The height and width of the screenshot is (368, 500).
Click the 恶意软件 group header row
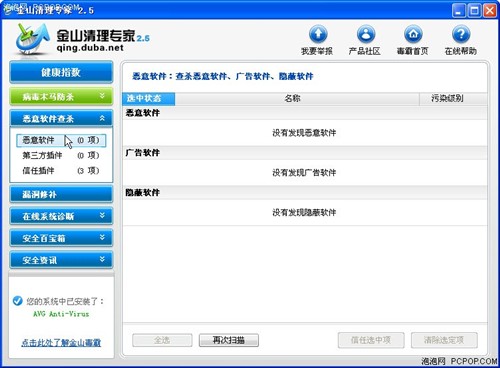[305, 113]
